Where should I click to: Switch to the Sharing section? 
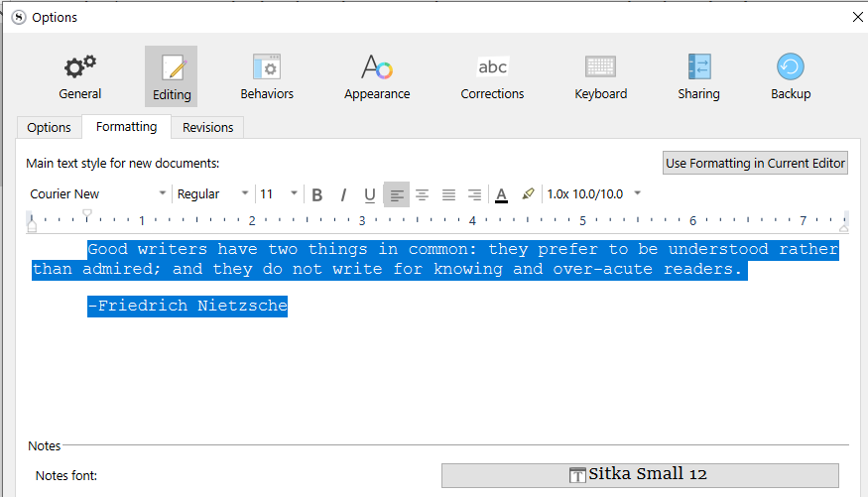[x=698, y=77]
